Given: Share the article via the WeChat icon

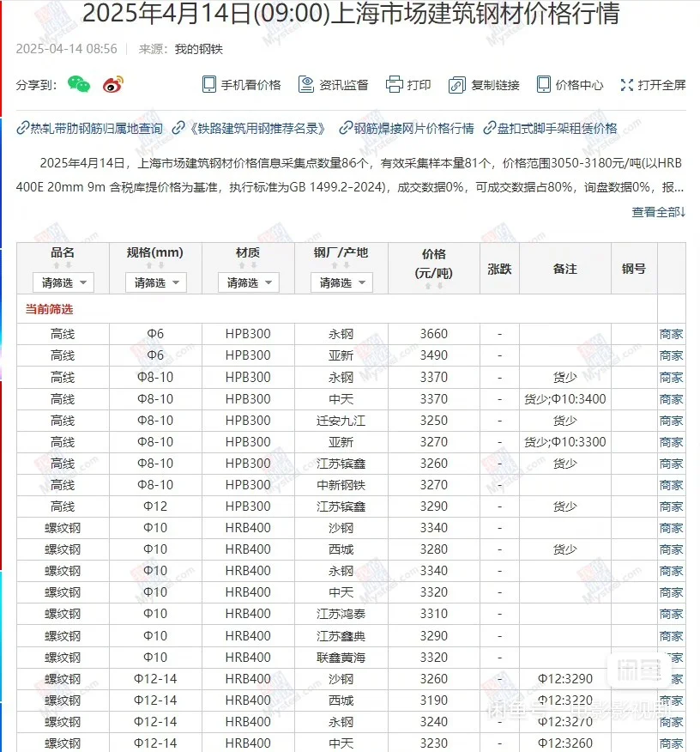Looking at the screenshot, I should [x=78, y=82].
